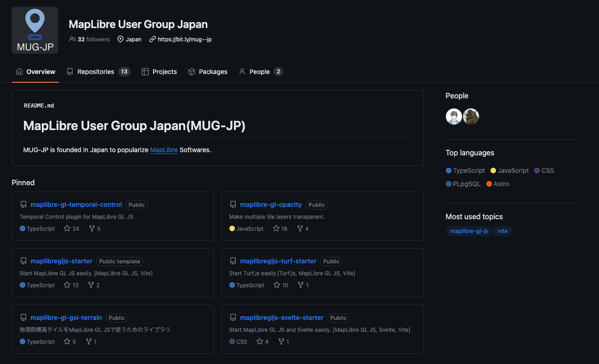Click the MUG-JP organization avatar

tap(35, 30)
